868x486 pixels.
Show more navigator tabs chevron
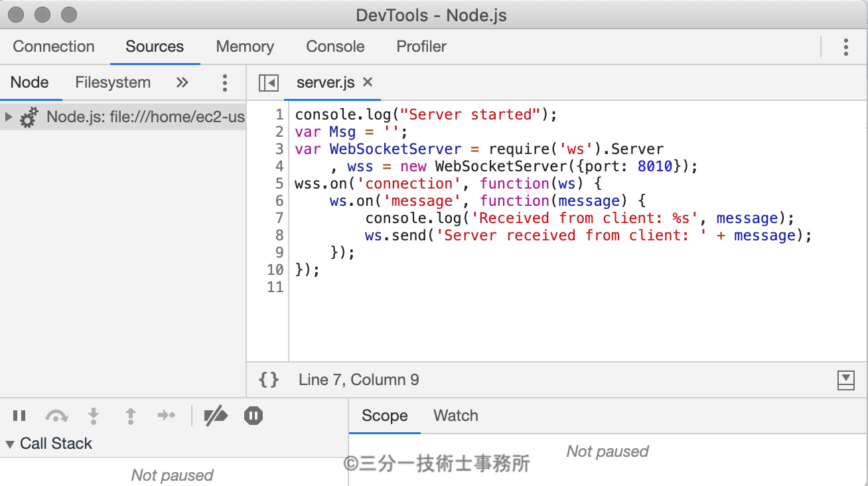[x=182, y=82]
